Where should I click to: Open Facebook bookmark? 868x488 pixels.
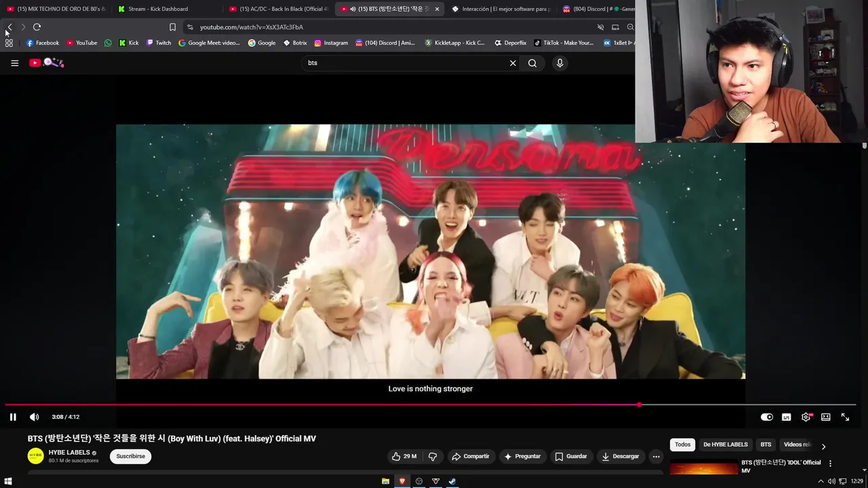tap(43, 43)
